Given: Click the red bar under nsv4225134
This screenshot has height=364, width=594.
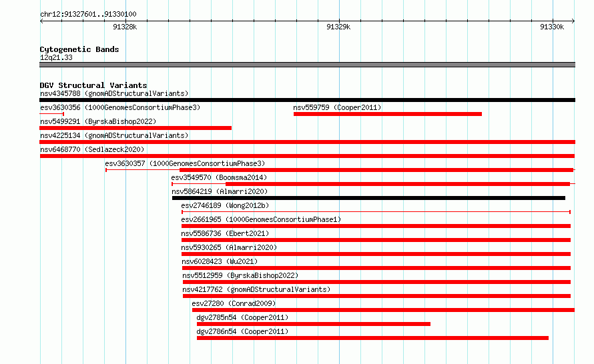Looking at the screenshot, I should coord(307,142).
